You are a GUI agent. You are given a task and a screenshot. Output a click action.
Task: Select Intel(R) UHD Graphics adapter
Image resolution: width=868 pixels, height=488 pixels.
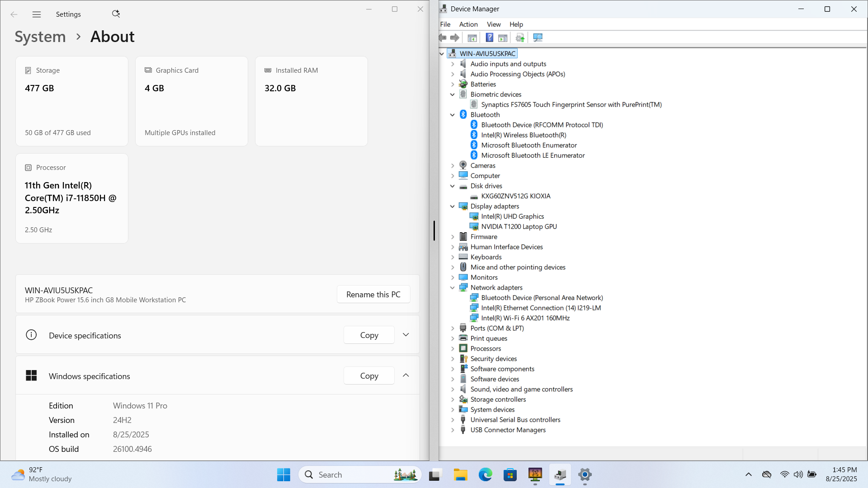tap(512, 216)
